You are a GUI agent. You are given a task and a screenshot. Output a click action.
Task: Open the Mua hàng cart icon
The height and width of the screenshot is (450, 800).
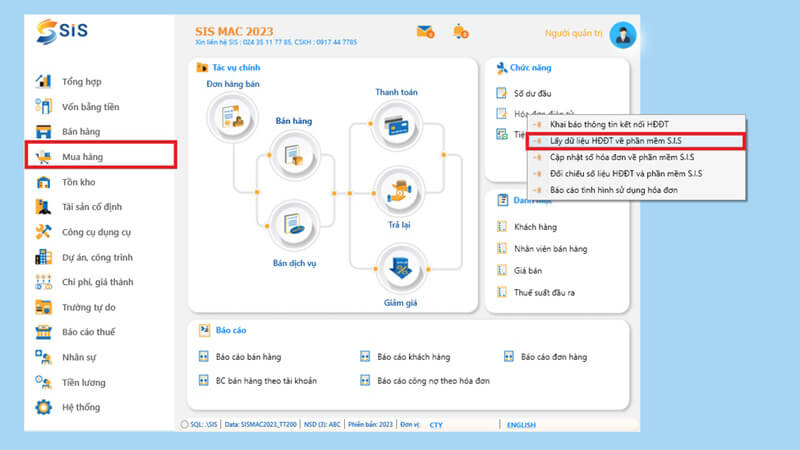click(43, 157)
